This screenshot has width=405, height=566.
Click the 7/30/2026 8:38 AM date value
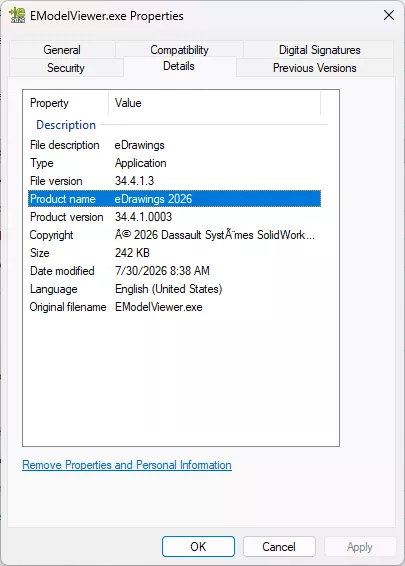tap(162, 271)
